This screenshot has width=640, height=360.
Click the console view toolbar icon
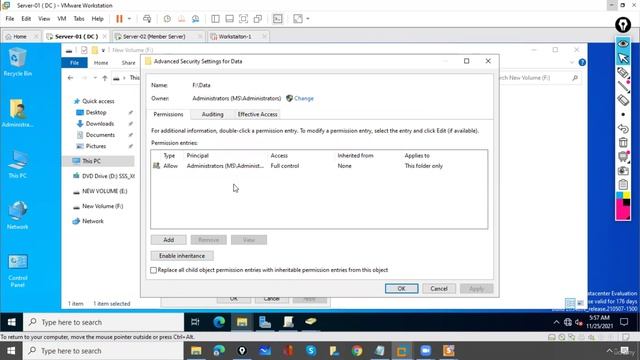pos(278,19)
